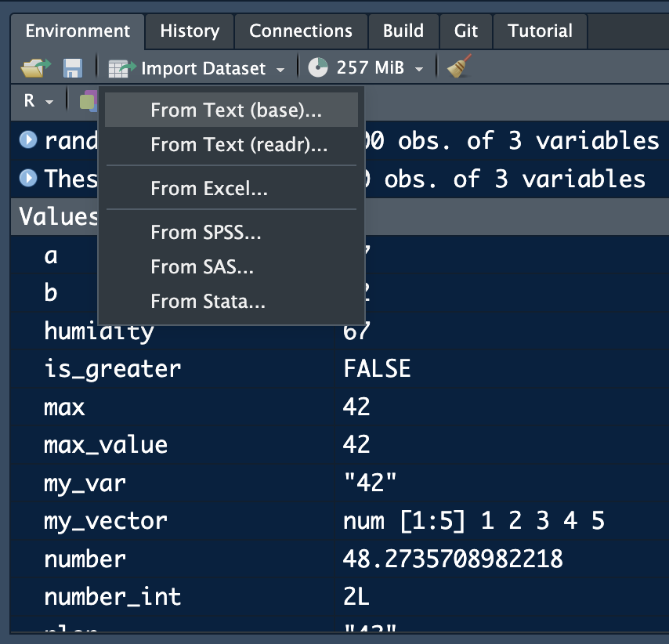The image size is (669, 644).
Task: Select From Excel... import option
Action: click(209, 189)
